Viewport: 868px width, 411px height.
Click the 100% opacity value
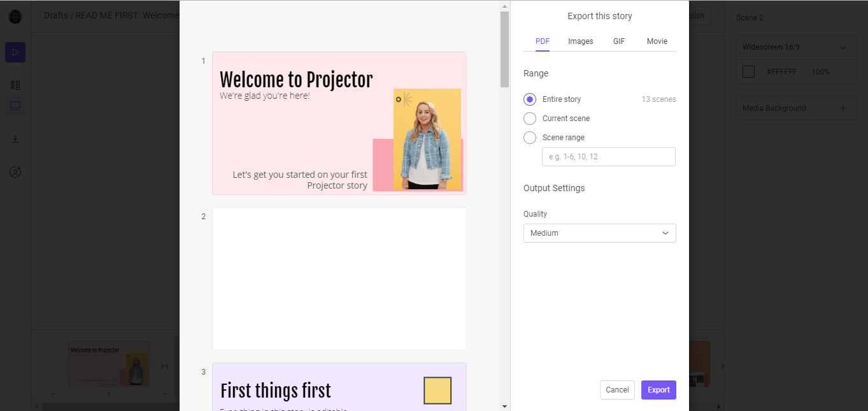[x=820, y=72]
